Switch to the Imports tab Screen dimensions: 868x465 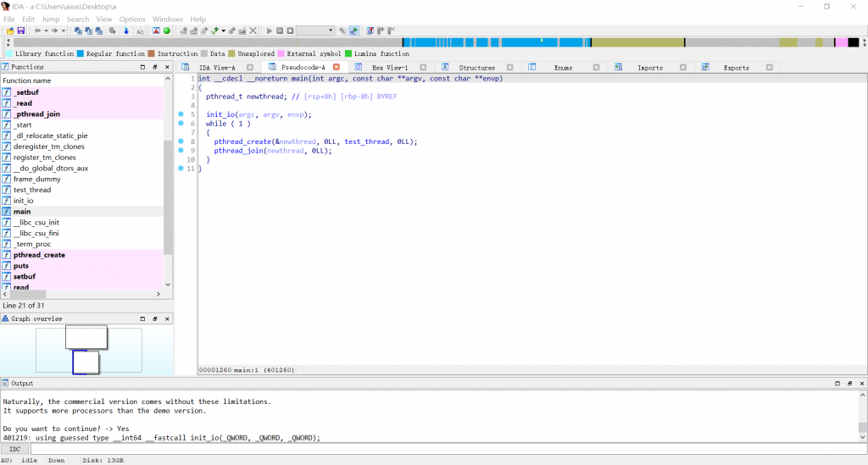pos(650,68)
